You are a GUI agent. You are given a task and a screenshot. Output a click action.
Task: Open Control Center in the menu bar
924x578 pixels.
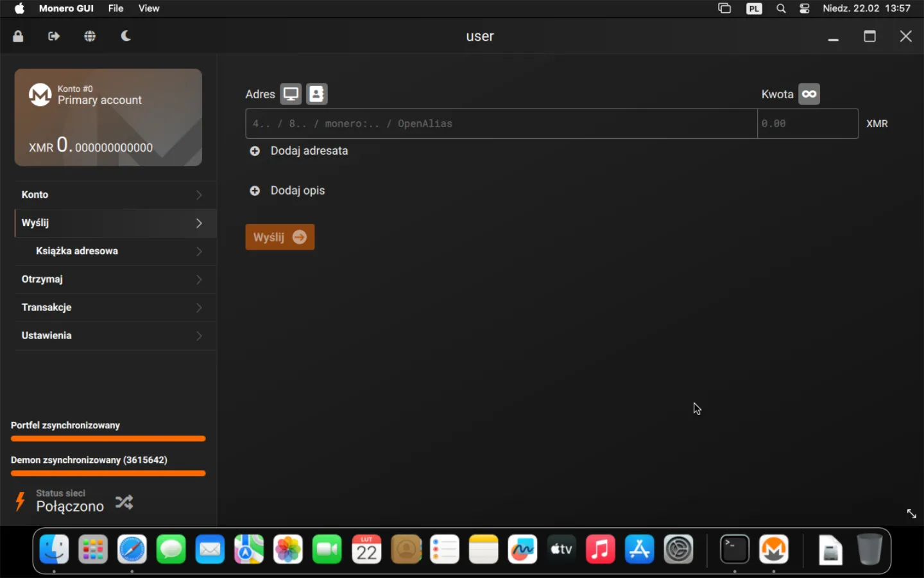(x=805, y=8)
